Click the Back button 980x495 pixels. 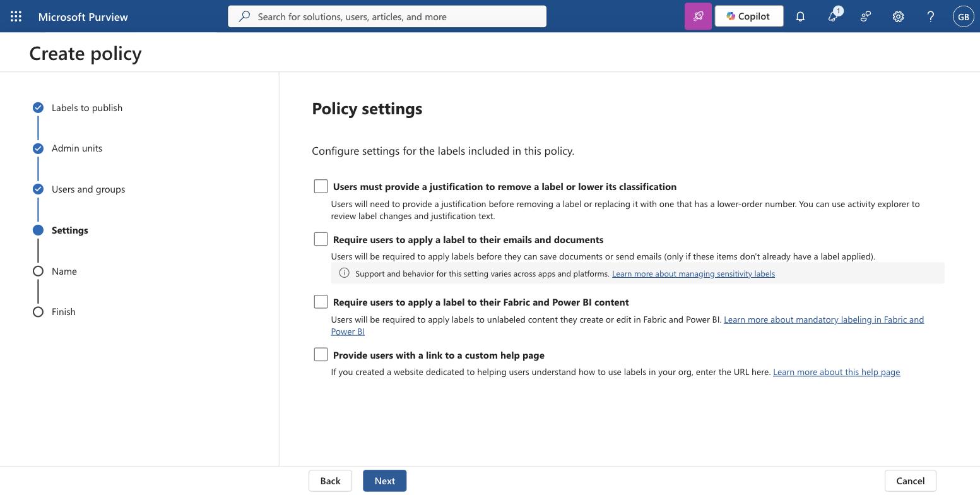tap(330, 481)
